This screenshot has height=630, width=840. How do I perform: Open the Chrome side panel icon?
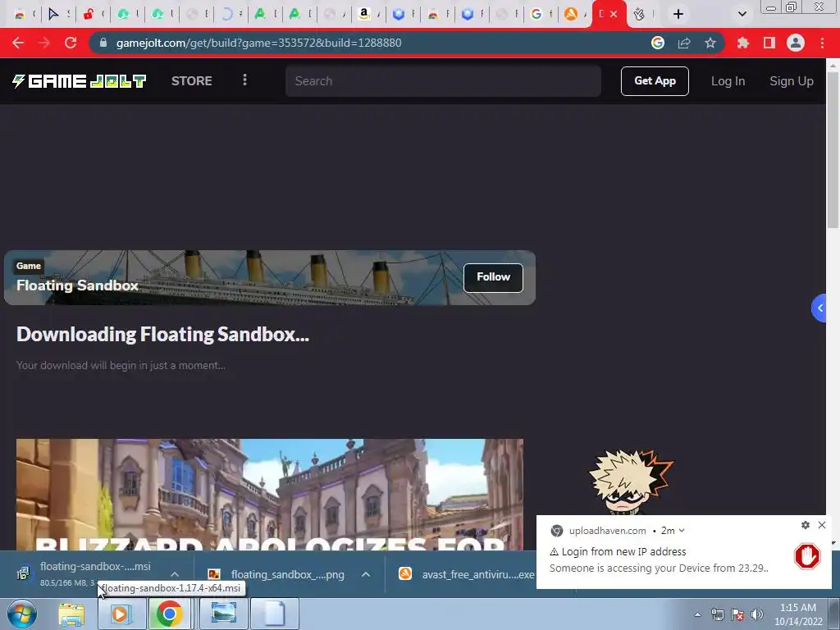[769, 43]
